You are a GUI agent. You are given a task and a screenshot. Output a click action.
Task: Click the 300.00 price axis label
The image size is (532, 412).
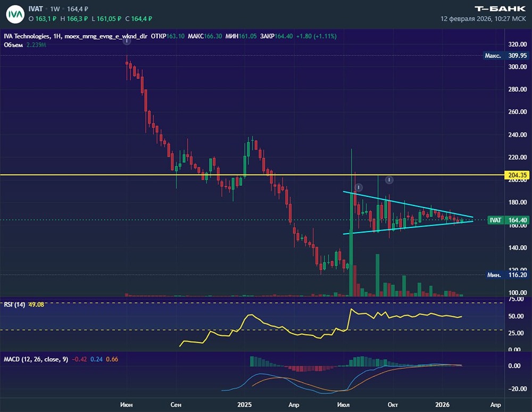pos(518,67)
